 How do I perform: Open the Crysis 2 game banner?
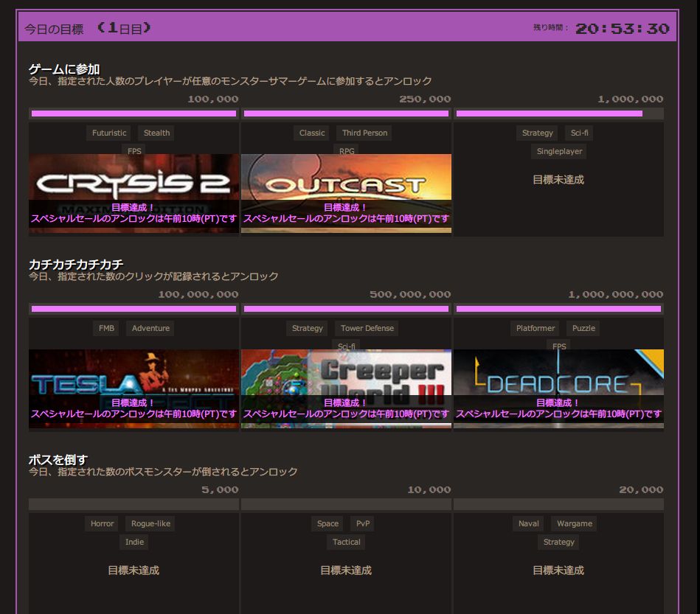coord(134,193)
